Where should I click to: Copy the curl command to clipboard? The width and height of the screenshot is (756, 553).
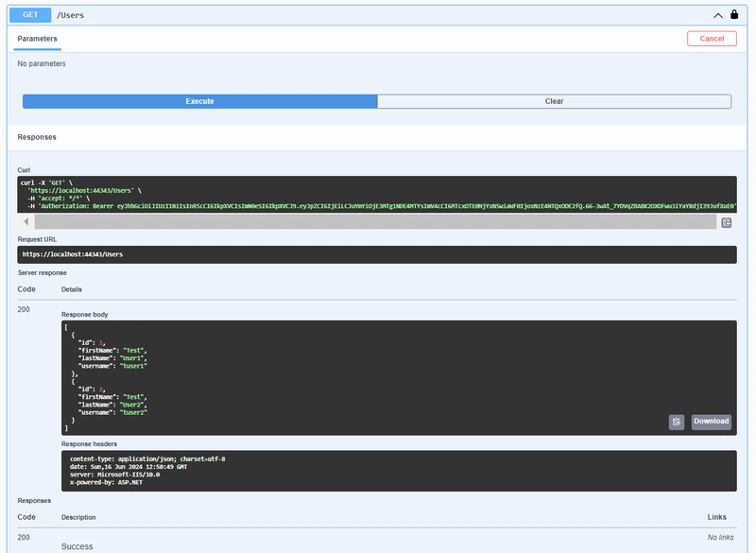726,222
